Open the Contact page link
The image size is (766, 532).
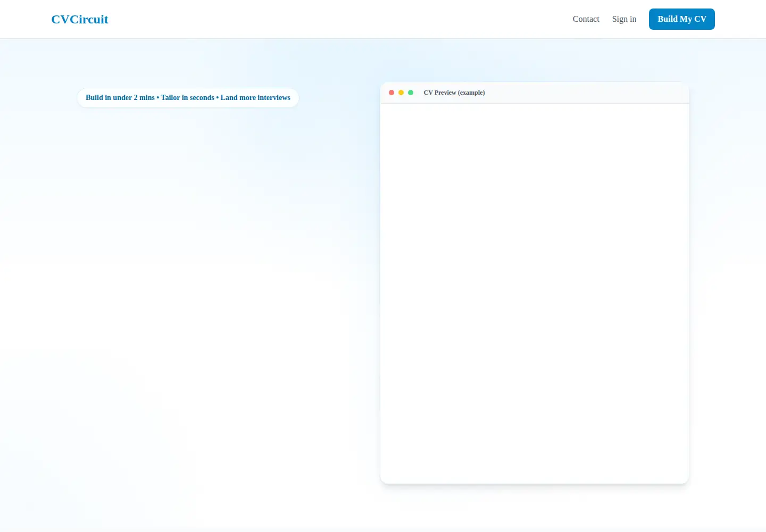tap(586, 19)
